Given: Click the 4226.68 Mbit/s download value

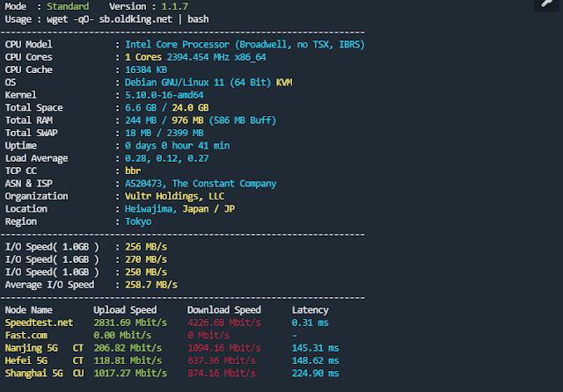Looking at the screenshot, I should click(223, 323).
